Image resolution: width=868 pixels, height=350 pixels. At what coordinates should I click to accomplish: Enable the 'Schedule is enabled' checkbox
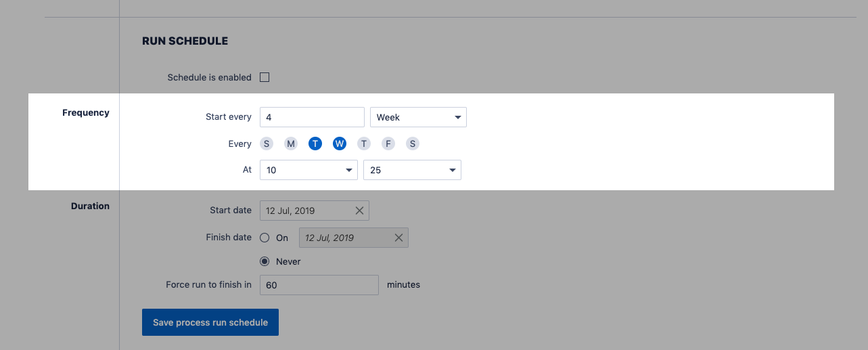[265, 77]
